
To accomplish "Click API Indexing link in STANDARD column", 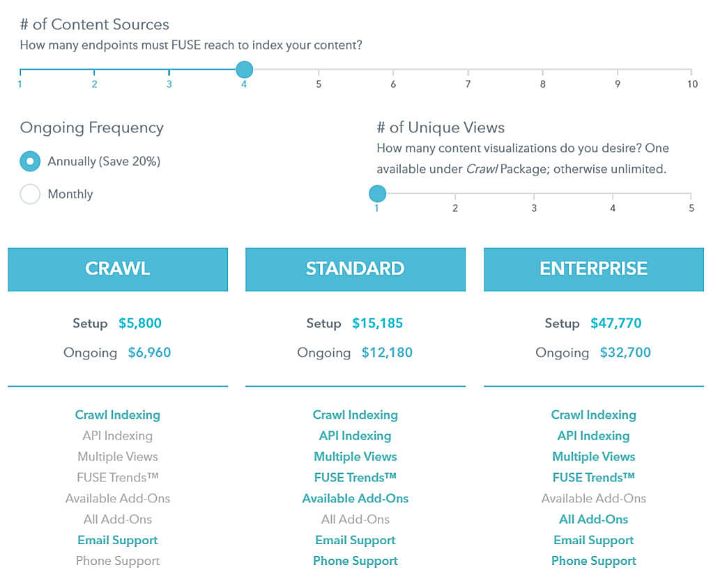I will coord(355,435).
